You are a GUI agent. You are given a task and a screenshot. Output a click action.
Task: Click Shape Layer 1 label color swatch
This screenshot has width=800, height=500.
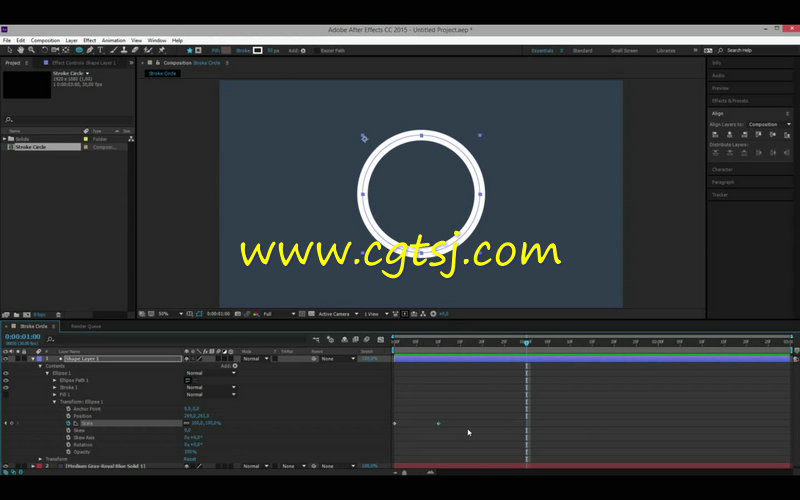[x=40, y=359]
